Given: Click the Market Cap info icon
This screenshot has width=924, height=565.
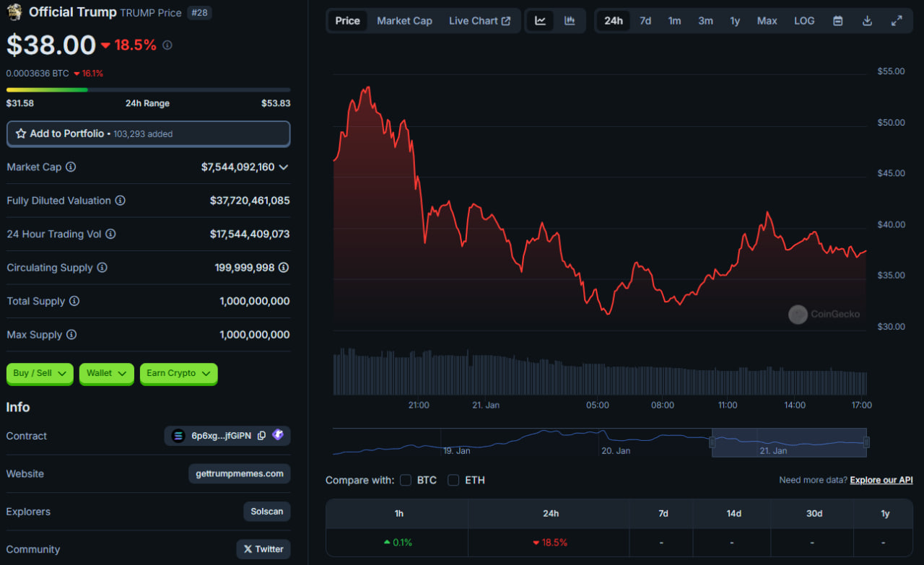Looking at the screenshot, I should point(71,167).
